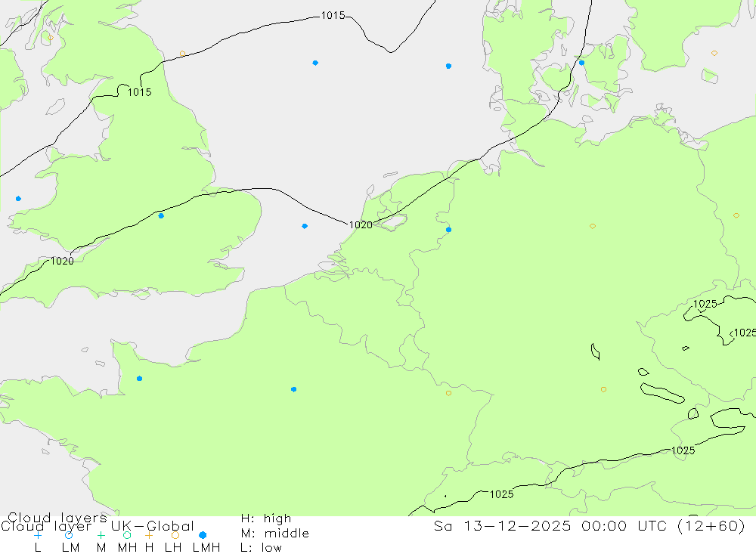Click the 'LMH' legend label text
The image size is (756, 554).
point(206,548)
